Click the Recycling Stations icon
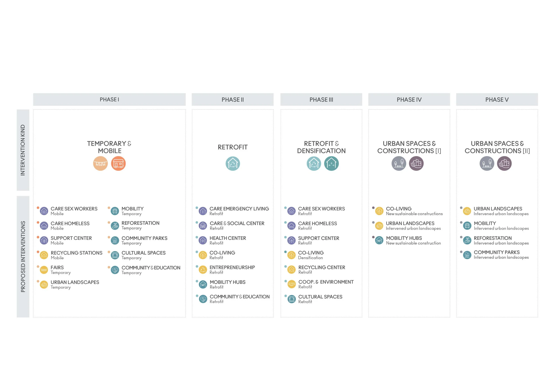 tap(44, 255)
